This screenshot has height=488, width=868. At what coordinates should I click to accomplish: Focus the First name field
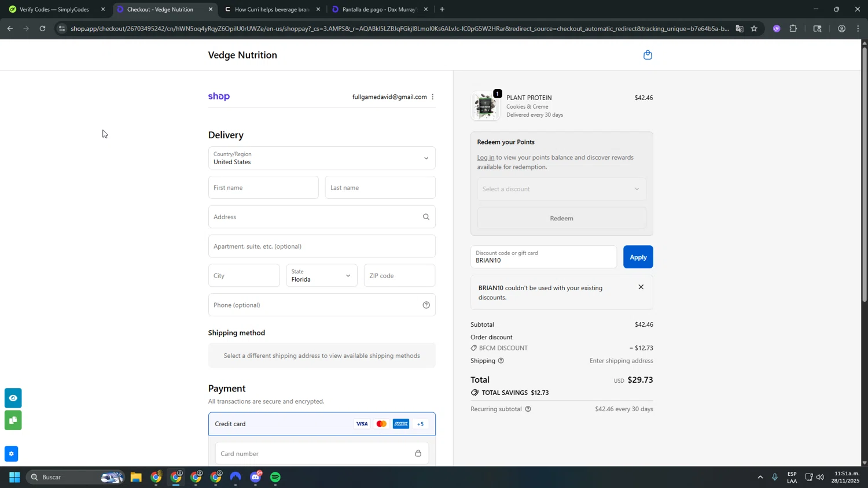coord(263,187)
